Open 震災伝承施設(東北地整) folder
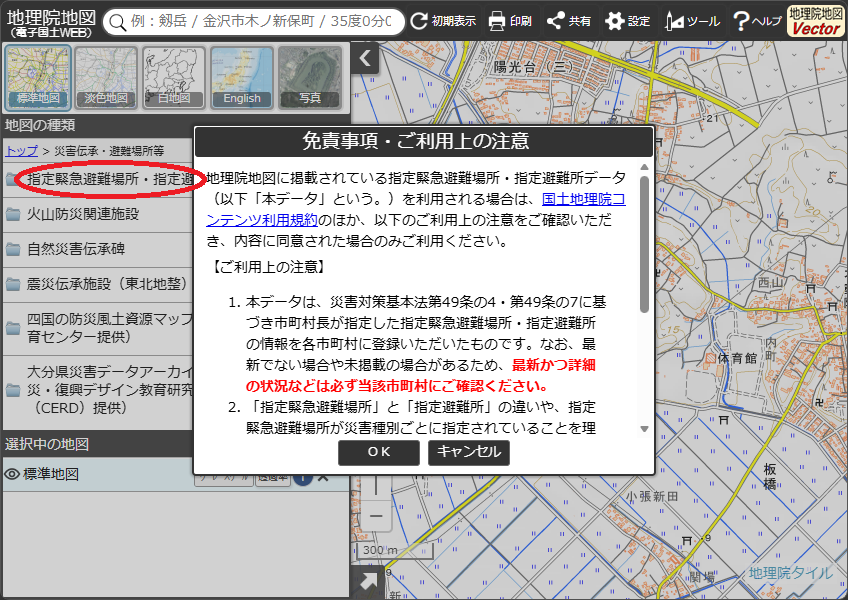This screenshot has height=600, width=848. (x=98, y=284)
